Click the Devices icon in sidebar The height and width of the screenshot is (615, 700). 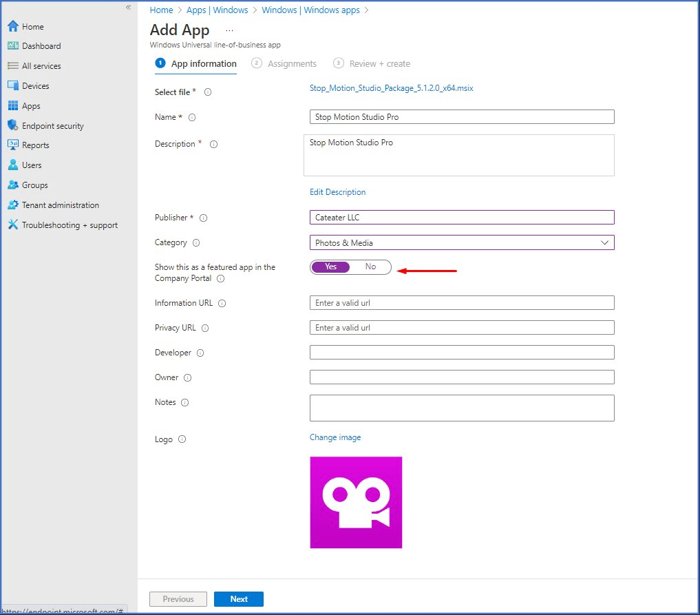tap(13, 86)
